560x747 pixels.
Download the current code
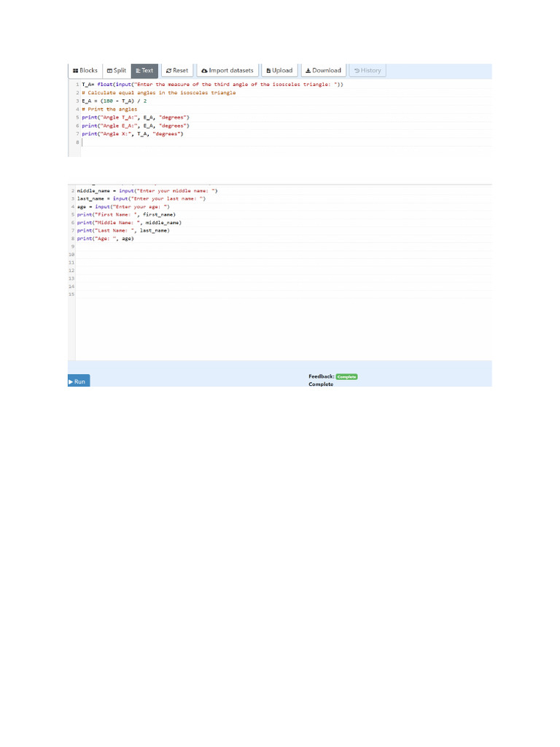point(323,71)
